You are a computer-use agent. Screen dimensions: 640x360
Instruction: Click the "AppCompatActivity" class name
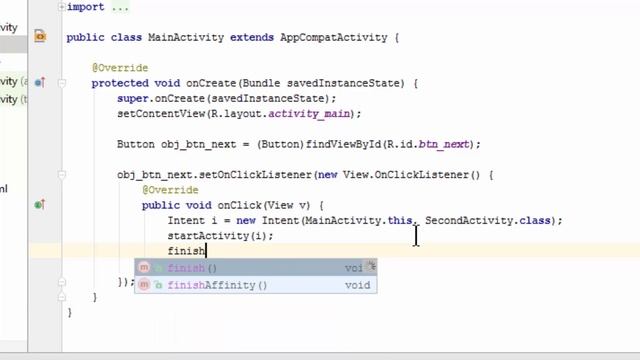(x=333, y=38)
